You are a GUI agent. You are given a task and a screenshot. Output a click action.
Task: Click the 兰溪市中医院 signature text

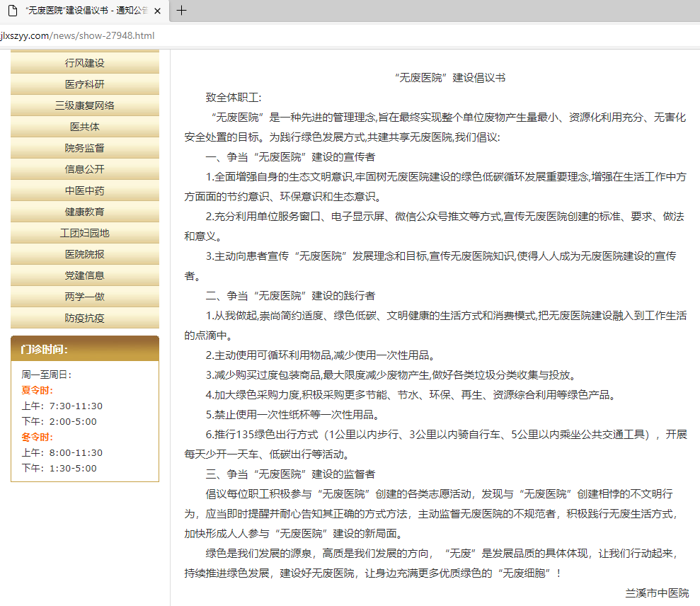click(x=657, y=593)
